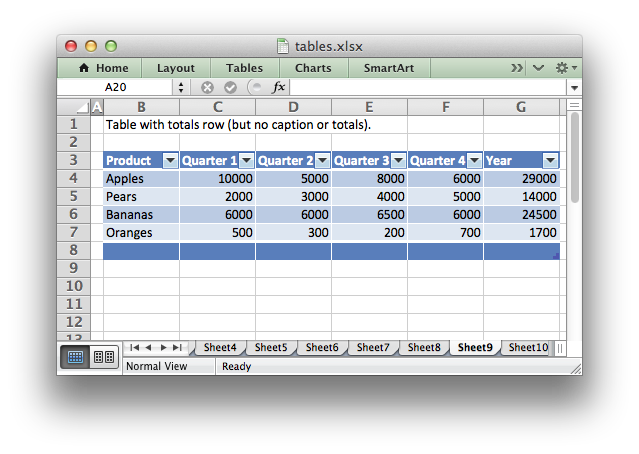Click the window resize grip corner
The height and width of the screenshot is (454, 639).
(575, 369)
